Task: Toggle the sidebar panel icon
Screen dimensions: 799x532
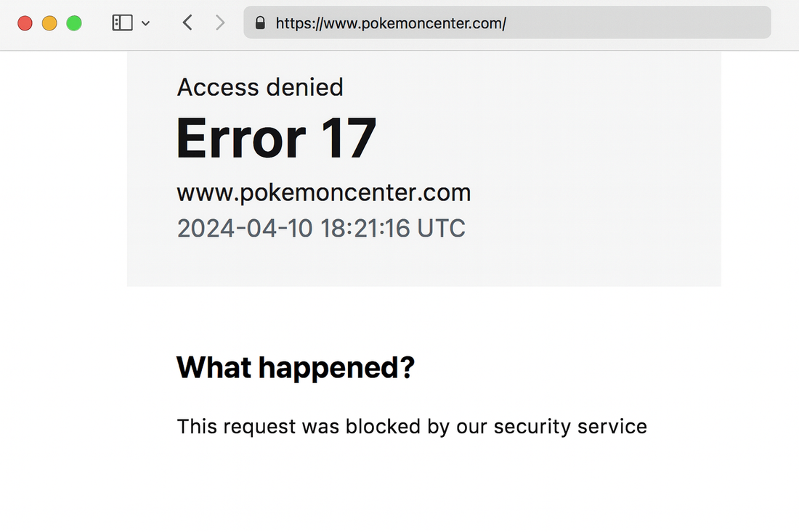Action: point(122,23)
